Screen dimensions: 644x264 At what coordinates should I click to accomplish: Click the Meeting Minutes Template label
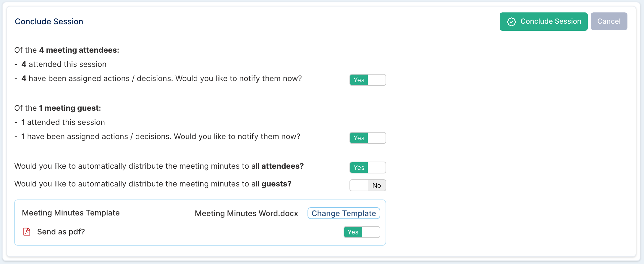pos(71,213)
